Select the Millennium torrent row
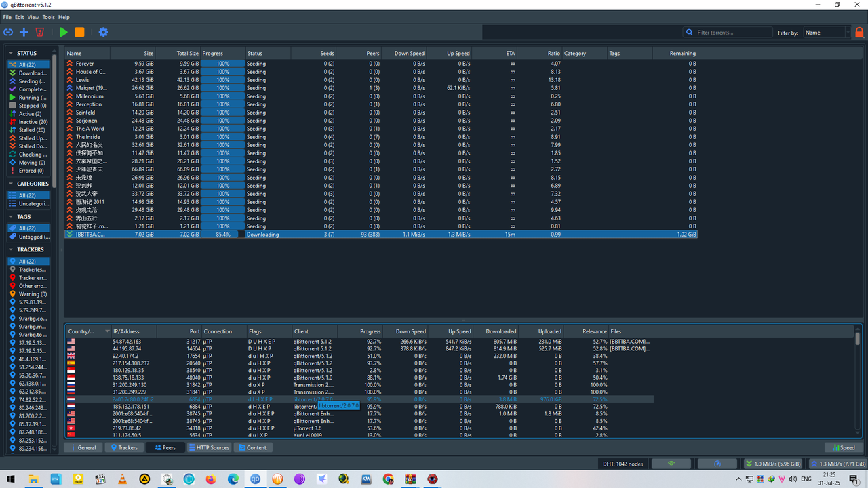 381,96
